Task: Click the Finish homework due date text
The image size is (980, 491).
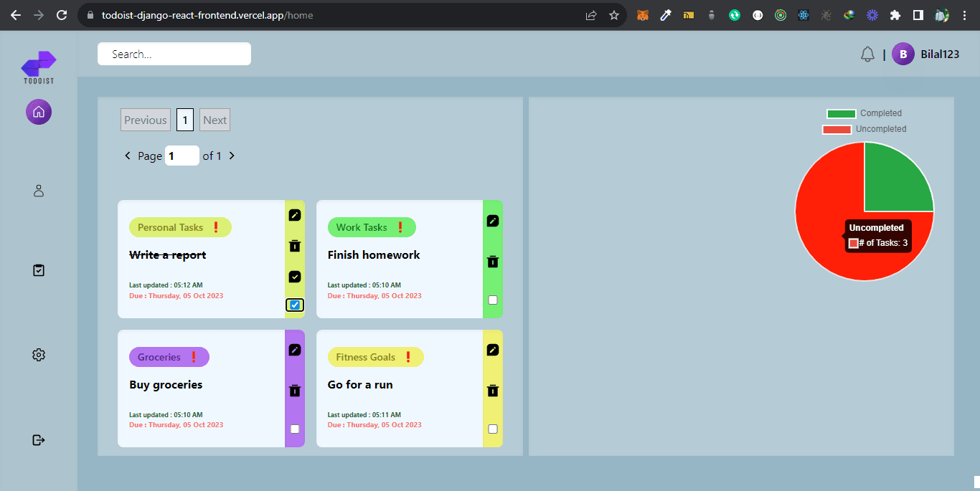Action: click(374, 295)
